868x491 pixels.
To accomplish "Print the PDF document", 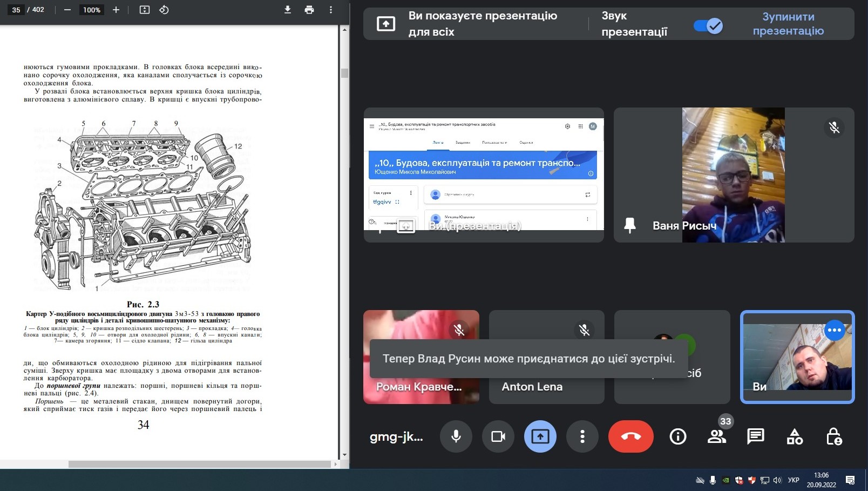I will click(309, 10).
